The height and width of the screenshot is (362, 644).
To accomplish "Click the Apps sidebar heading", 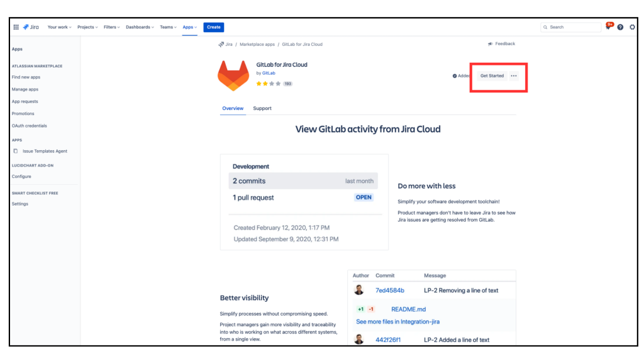I will pyautogui.click(x=17, y=49).
